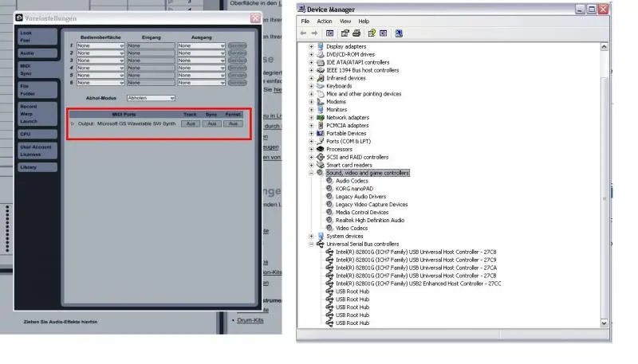Click the Scan for hardware changes icon

point(398,33)
